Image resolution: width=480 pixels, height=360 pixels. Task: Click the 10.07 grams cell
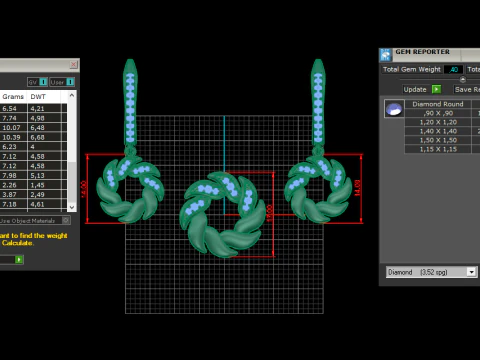[13, 128]
